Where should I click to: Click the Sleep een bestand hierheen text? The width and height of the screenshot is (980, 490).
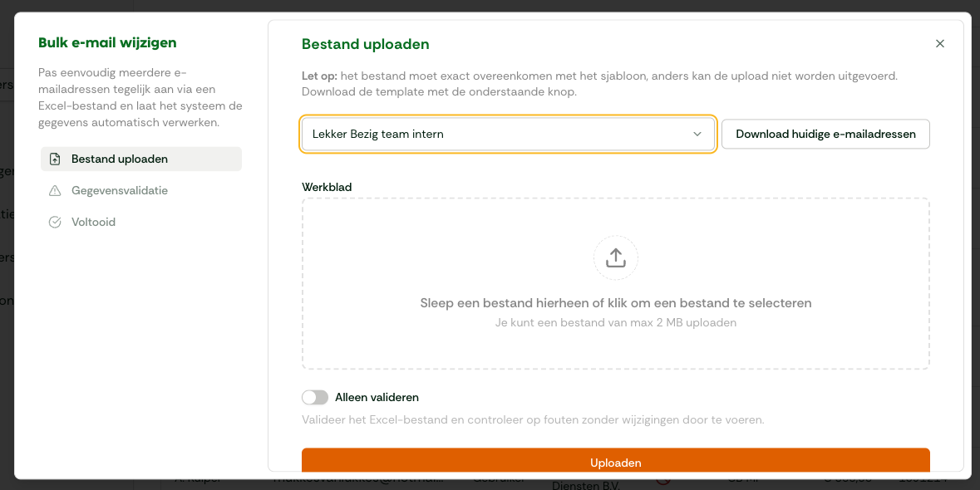(616, 303)
